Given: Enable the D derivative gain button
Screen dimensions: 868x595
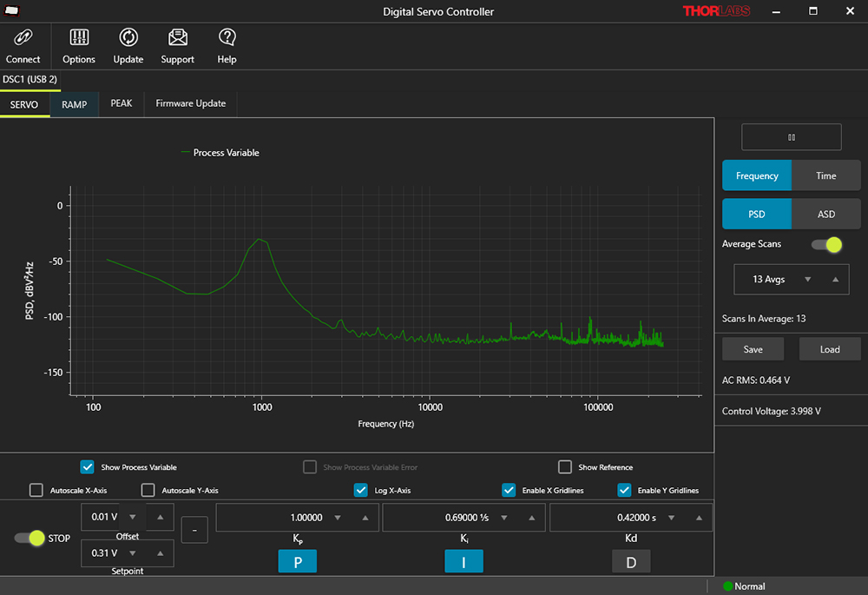Looking at the screenshot, I should (x=631, y=562).
